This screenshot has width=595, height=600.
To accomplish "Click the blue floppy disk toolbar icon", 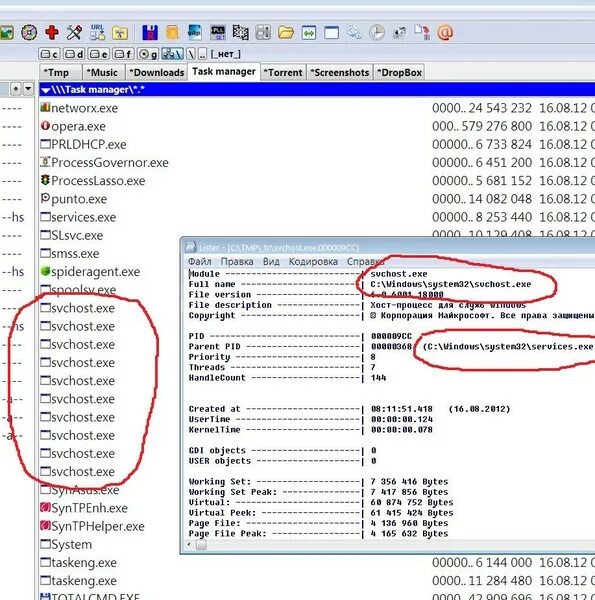I will tap(150, 33).
